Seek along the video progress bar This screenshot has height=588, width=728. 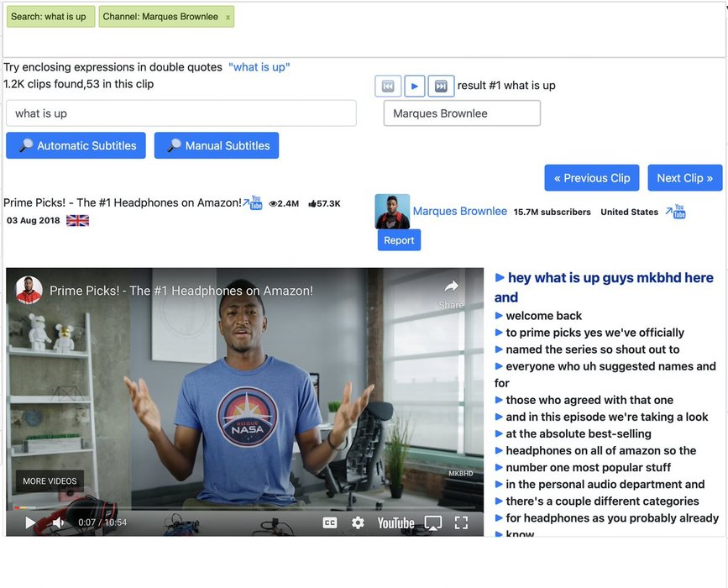(x=244, y=507)
